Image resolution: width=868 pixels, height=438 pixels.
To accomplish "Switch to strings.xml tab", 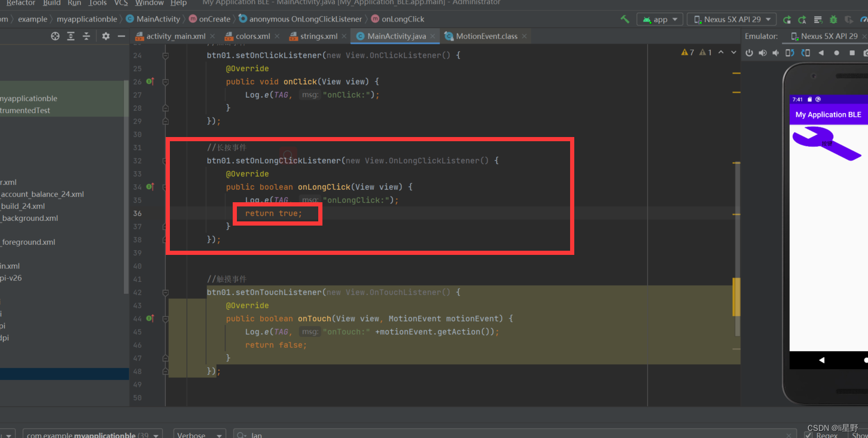I will [319, 36].
